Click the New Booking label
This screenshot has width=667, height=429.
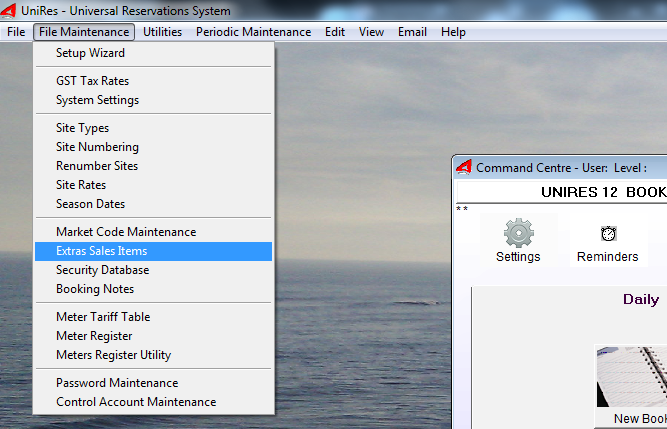point(640,418)
